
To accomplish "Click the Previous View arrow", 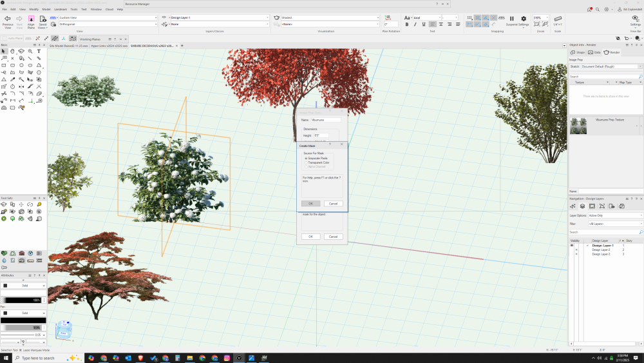I will point(8,19).
